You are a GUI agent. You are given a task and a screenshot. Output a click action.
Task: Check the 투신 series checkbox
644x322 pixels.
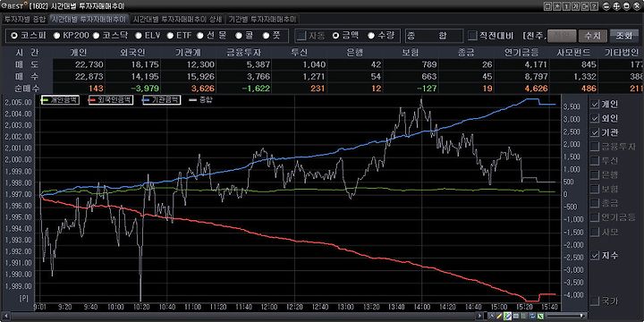(594, 161)
